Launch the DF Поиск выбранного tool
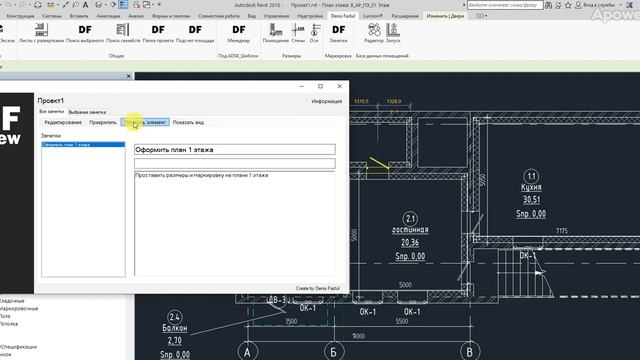Viewport: 640px width, 360px height. click(85, 33)
